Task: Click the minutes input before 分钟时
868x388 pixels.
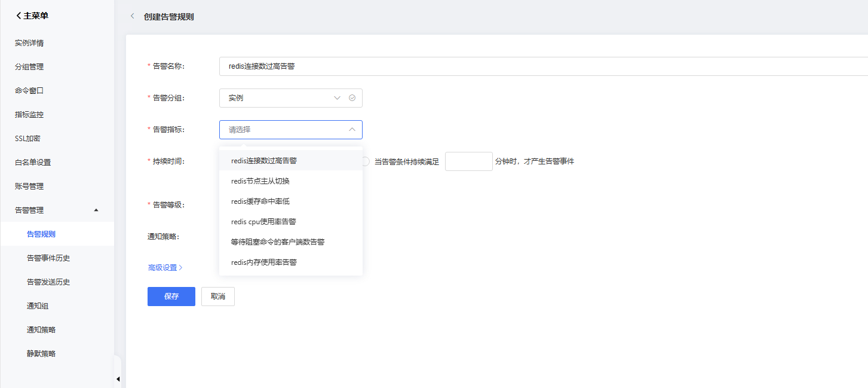Action: (469, 161)
